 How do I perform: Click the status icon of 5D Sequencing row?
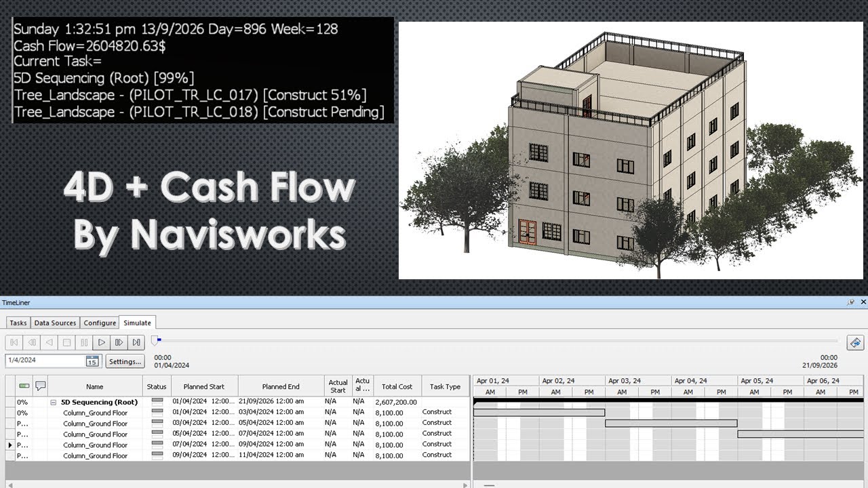click(x=157, y=401)
